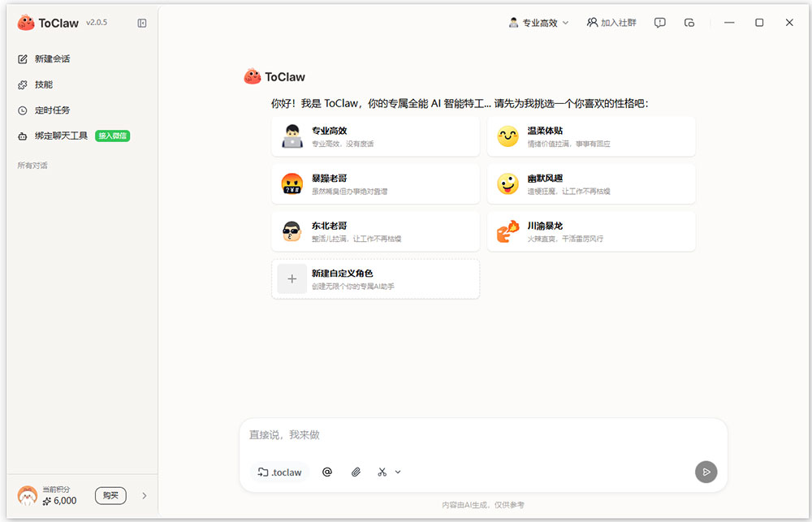Attach a file with the paperclip icon
Screen dimensions: 812x522
(355, 472)
